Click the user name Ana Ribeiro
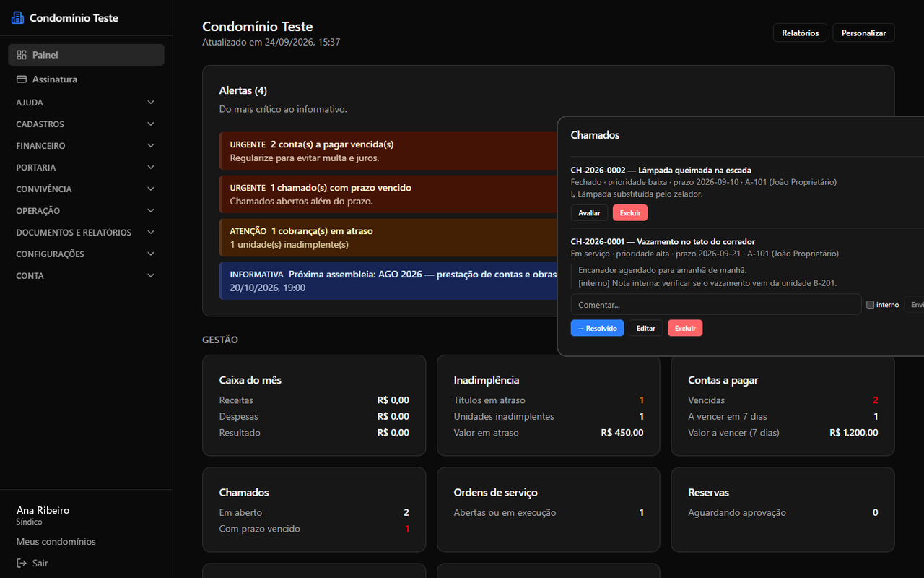Screen dimensions: 924x578 [43, 510]
